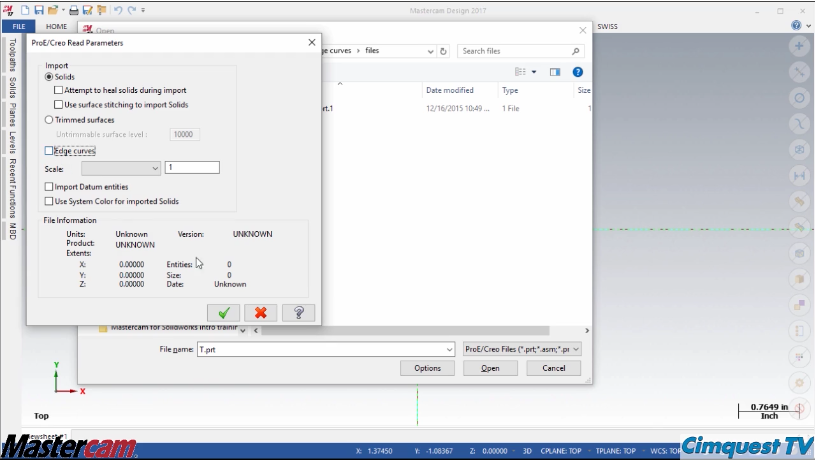Click the spline curve quick mask icon

click(799, 124)
